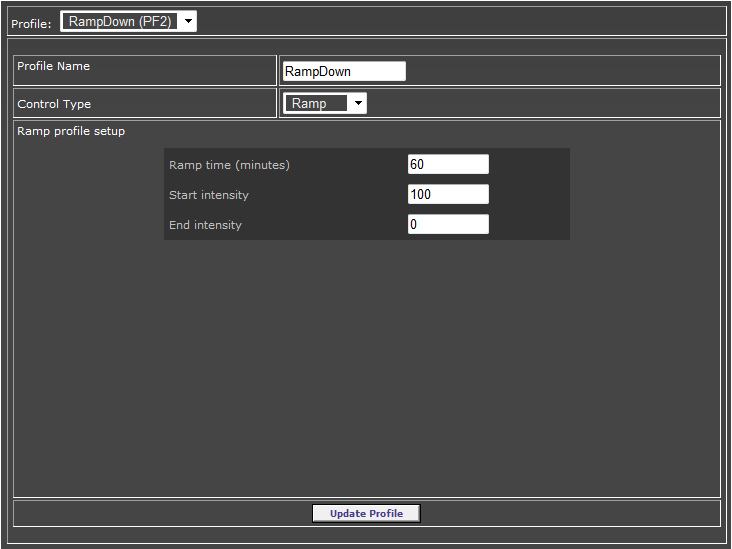Select the "Ramp profile setup" heading text
The height and width of the screenshot is (549, 732).
(71, 131)
